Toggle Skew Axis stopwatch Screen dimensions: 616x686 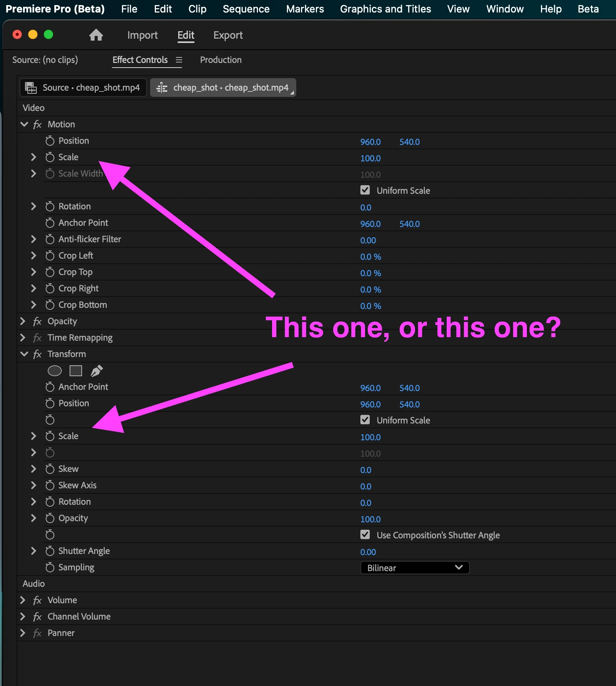[x=50, y=485]
